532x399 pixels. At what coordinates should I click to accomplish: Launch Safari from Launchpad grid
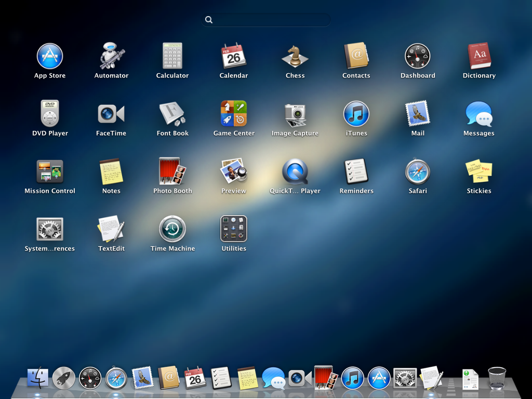(x=418, y=171)
